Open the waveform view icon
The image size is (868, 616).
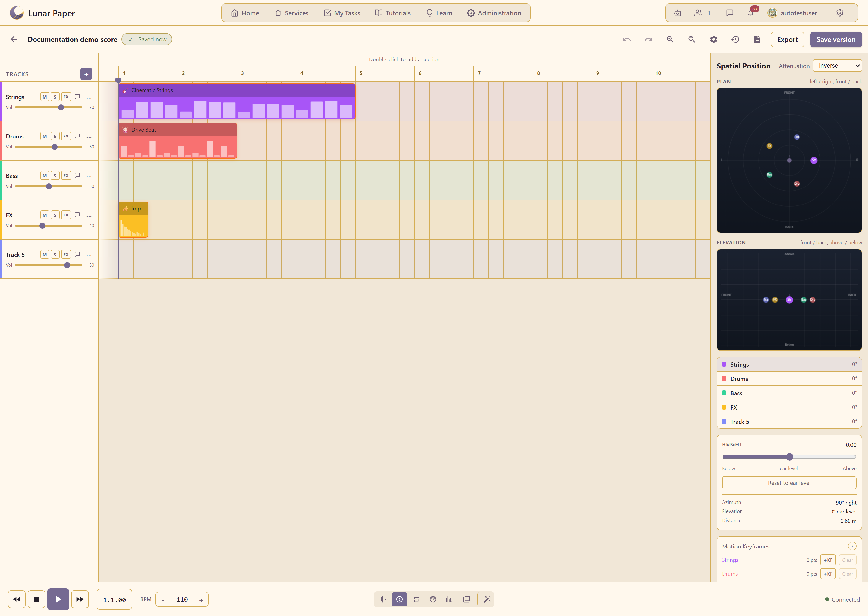pyautogui.click(x=382, y=599)
